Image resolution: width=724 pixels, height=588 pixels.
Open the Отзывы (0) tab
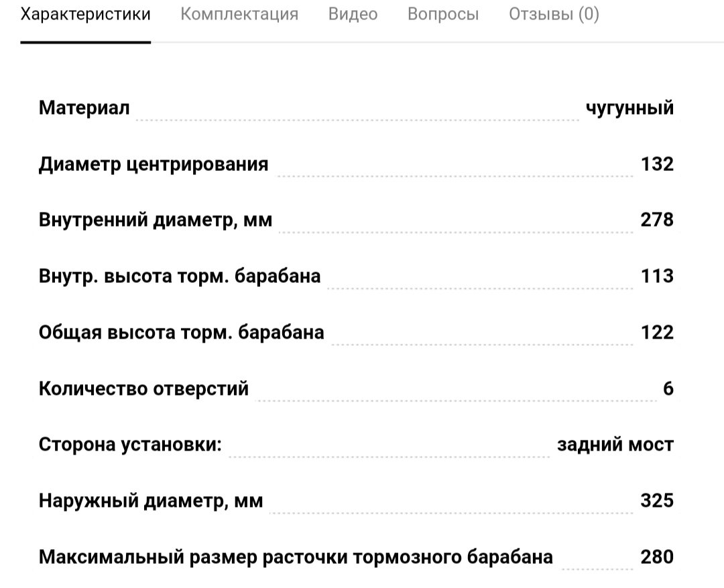point(554,14)
